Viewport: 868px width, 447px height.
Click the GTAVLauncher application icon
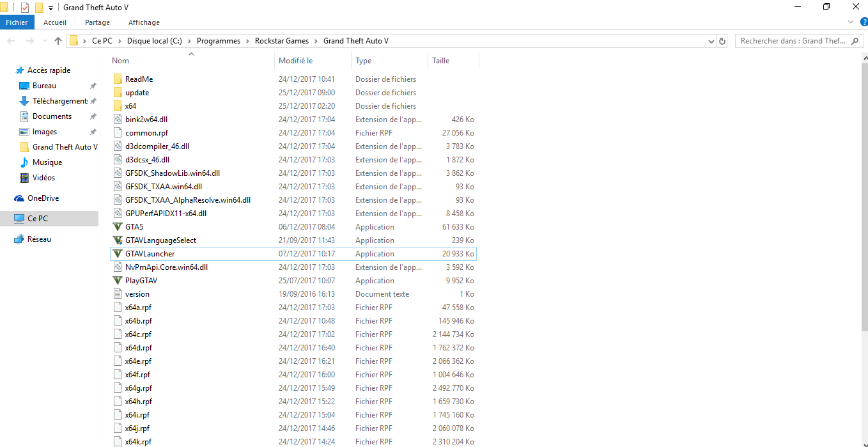pyautogui.click(x=117, y=254)
